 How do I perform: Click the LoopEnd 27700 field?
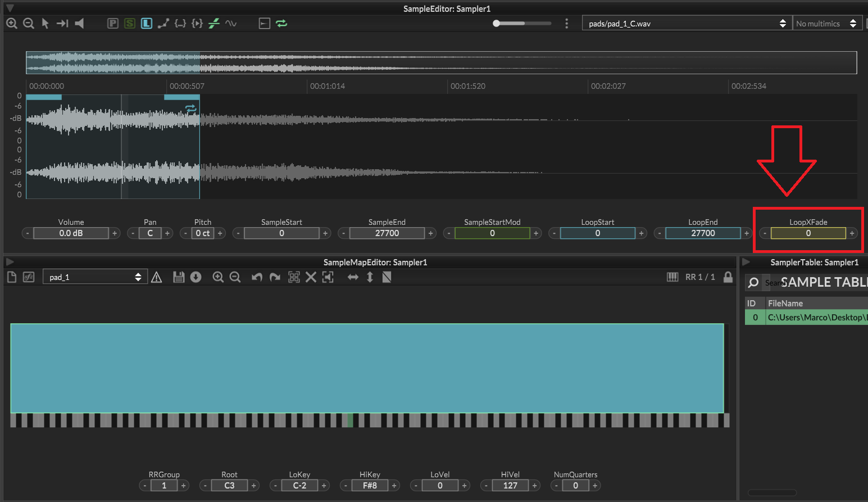[703, 233]
